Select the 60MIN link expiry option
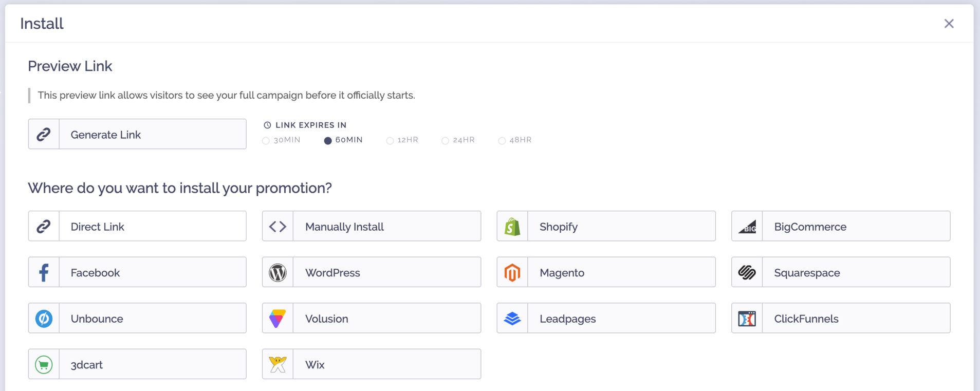 [x=343, y=140]
